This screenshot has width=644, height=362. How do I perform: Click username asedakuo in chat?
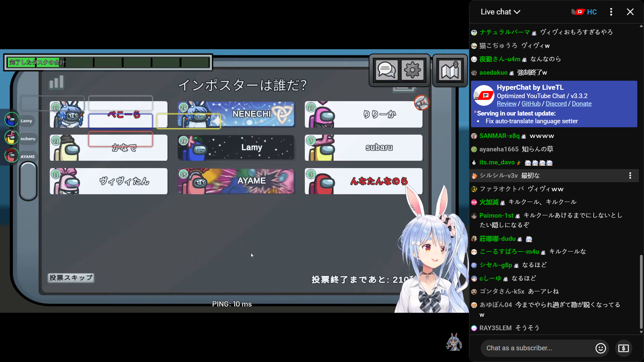point(493,73)
